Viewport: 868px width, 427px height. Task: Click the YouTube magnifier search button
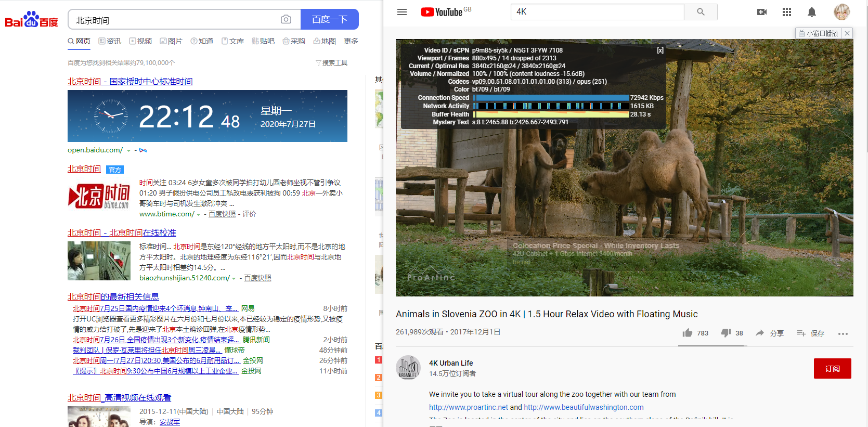coord(701,12)
